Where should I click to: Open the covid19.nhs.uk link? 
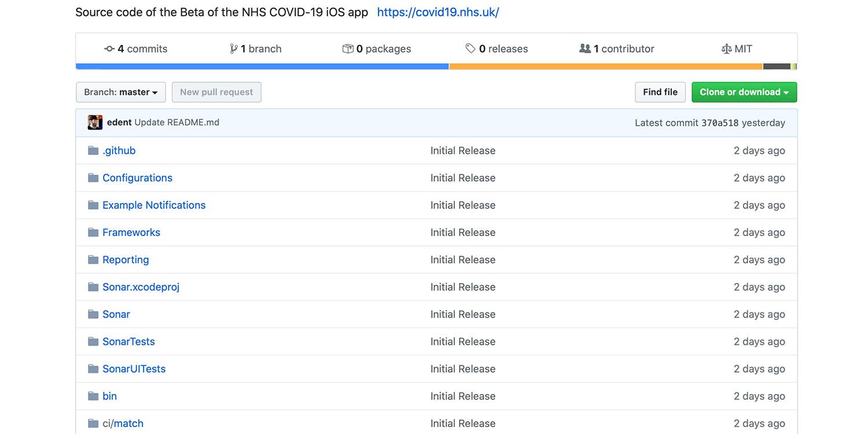(438, 12)
